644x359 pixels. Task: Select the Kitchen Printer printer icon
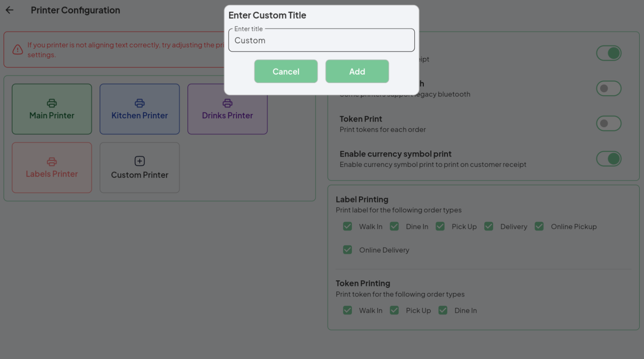[139, 103]
